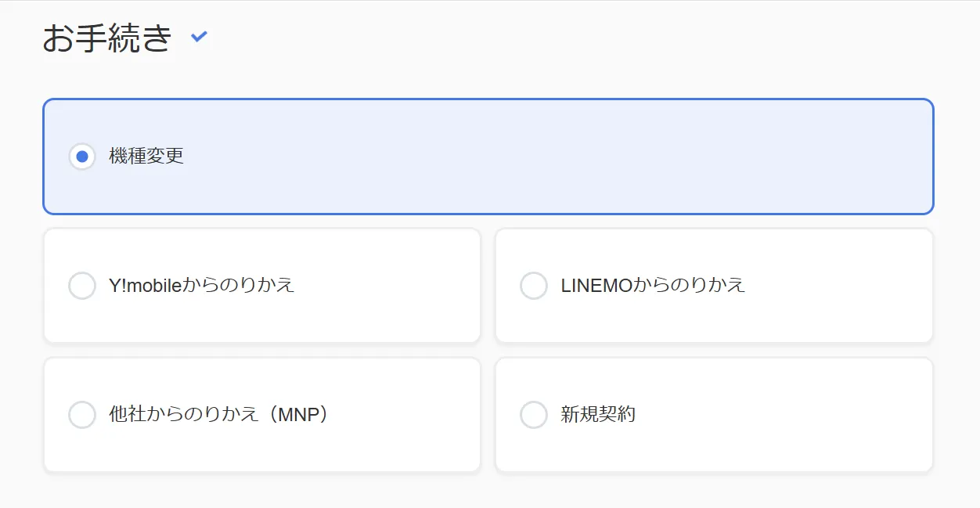The height and width of the screenshot is (508, 980).
Task: Select the Y!mobileからのりかえ radio circle
Action: coord(82,286)
